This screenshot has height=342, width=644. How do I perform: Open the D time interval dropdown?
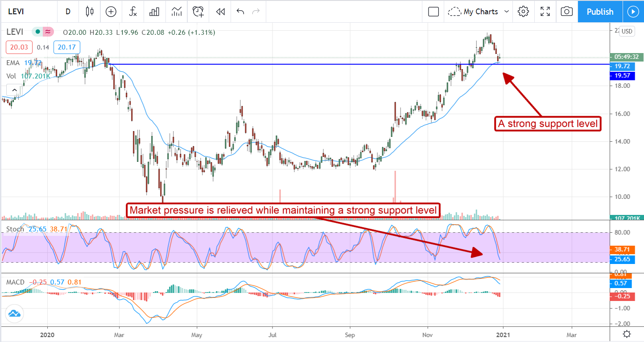pos(68,12)
